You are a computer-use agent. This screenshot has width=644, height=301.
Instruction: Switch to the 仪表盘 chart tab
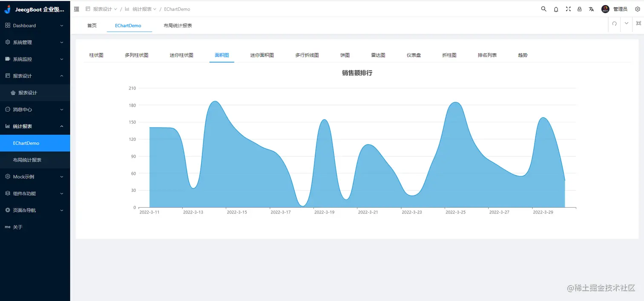[414, 55]
